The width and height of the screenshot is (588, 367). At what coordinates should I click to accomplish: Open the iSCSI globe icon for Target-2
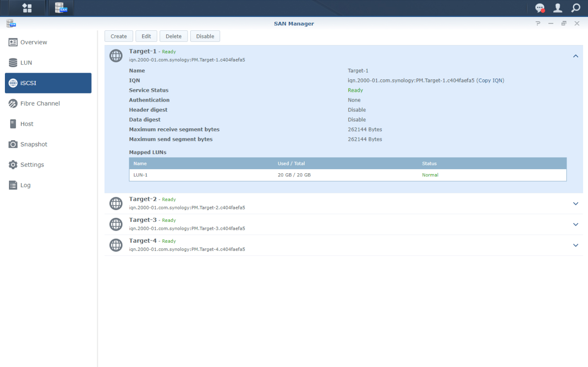tap(116, 203)
